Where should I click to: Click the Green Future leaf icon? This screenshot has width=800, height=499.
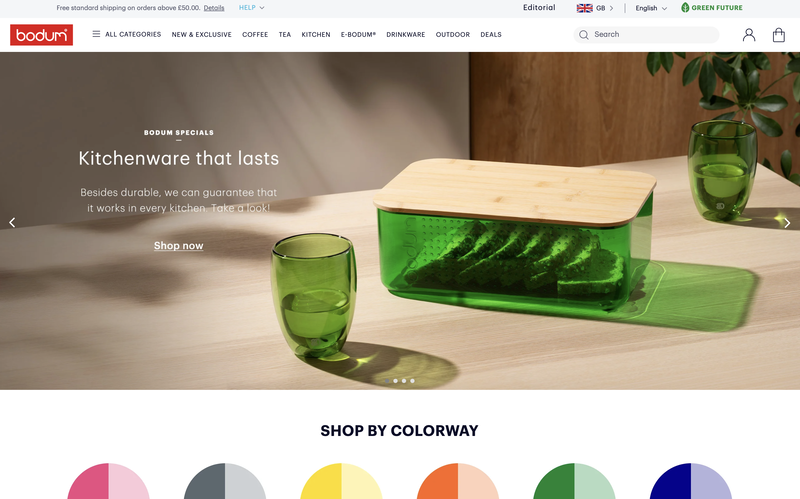pyautogui.click(x=685, y=8)
